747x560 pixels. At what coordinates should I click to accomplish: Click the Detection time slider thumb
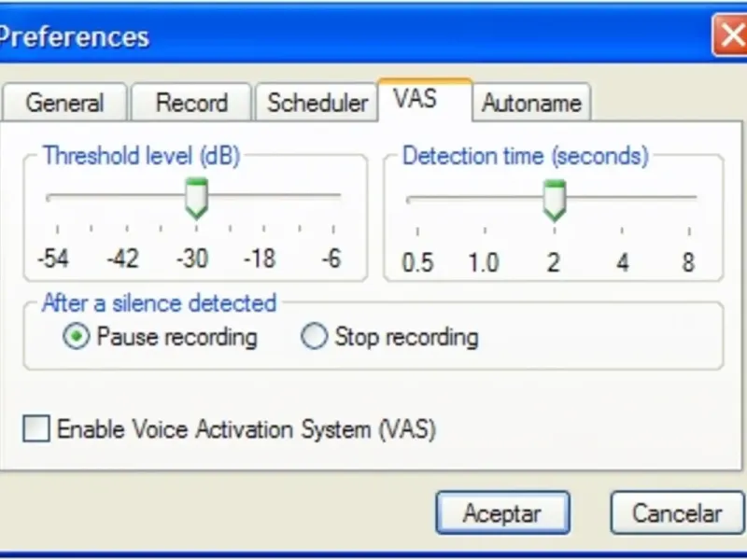click(555, 200)
